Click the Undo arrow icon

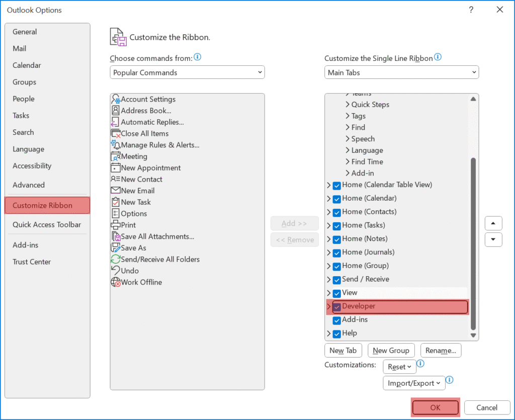(116, 271)
